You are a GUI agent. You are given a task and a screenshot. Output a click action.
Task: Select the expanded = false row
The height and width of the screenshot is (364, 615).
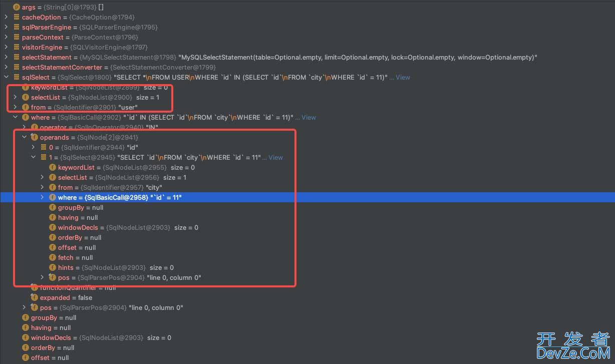307,298
